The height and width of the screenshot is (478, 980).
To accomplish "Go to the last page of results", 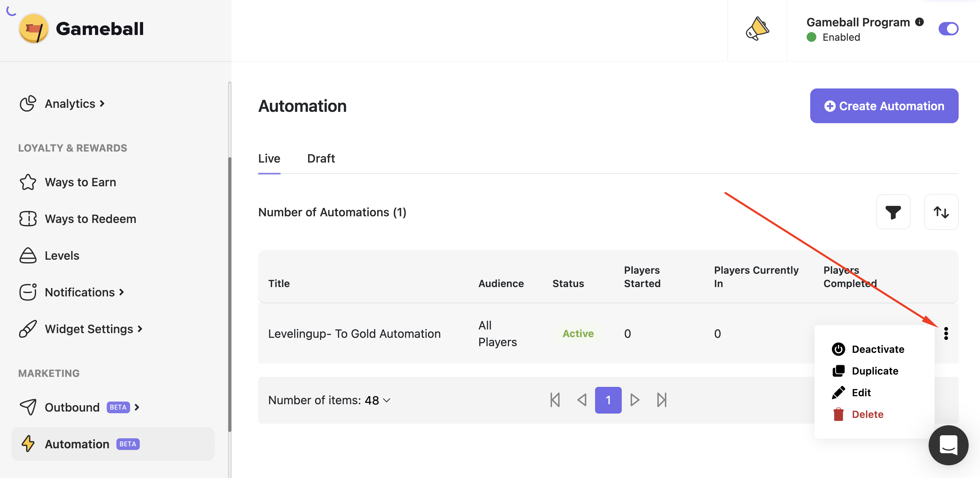I will coord(661,400).
